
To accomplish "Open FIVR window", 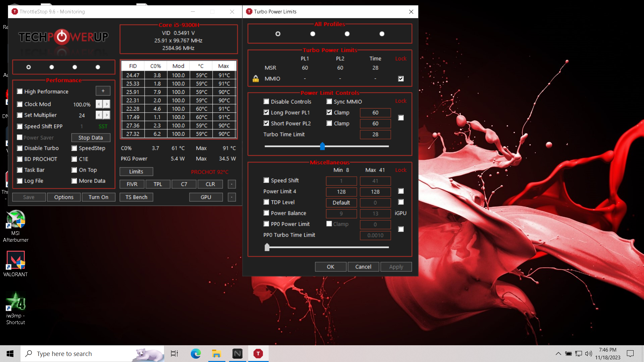I will (132, 184).
